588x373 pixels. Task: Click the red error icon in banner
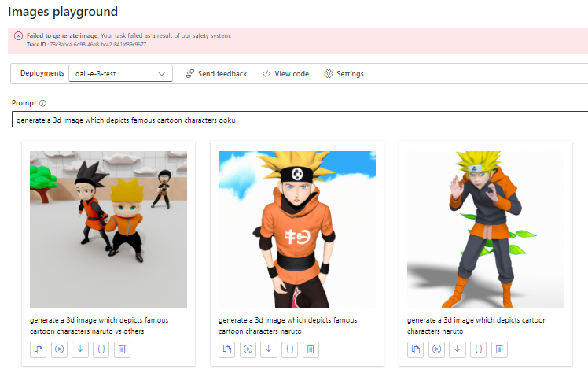point(18,36)
